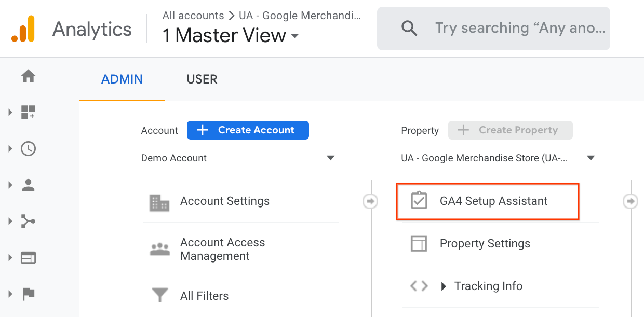This screenshot has width=644, height=317.
Task: Expand the Tracking Info section
Action: [488, 286]
